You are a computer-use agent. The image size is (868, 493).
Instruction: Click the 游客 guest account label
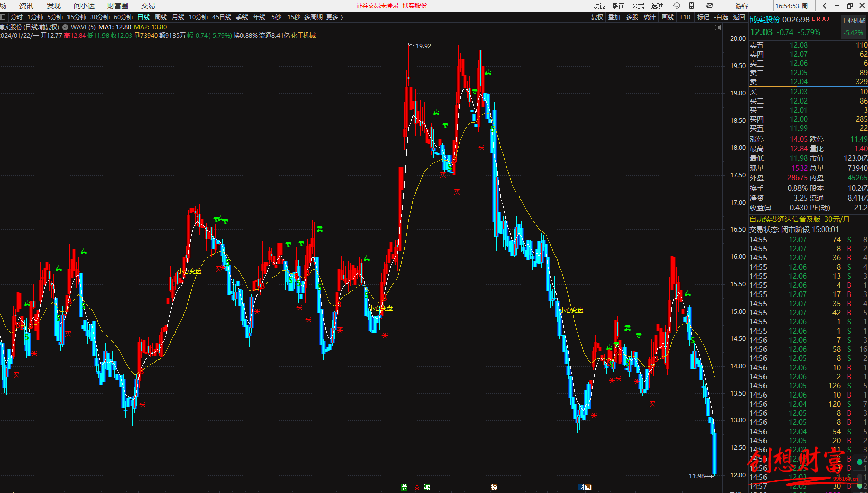pos(742,6)
